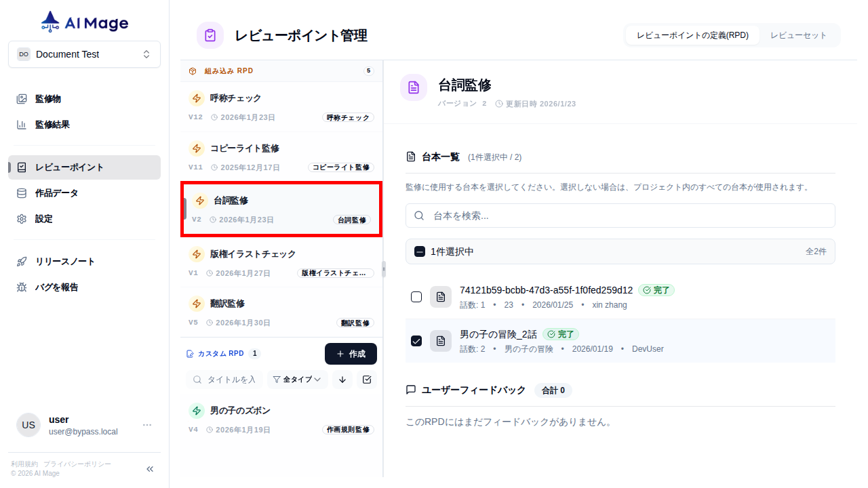This screenshot has height=488, width=868.
Task: Open the レビューポイント管理 panel icon
Action: coord(210,35)
